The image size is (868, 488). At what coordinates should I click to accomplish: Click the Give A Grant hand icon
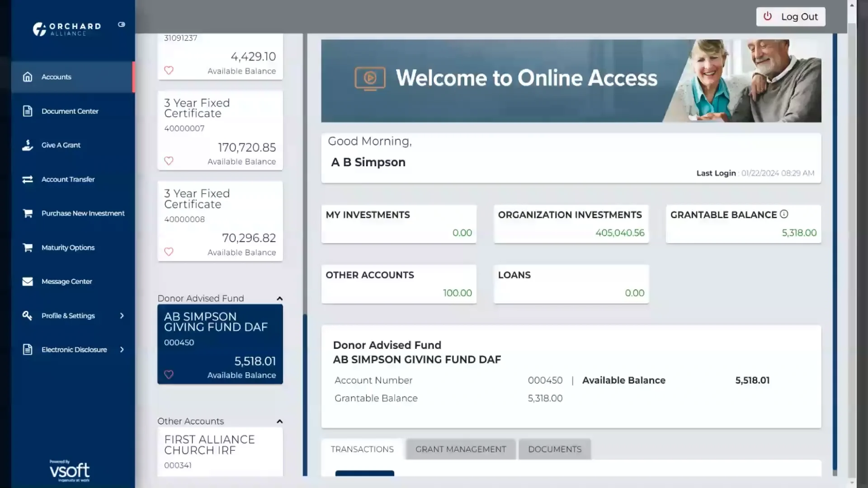click(28, 145)
